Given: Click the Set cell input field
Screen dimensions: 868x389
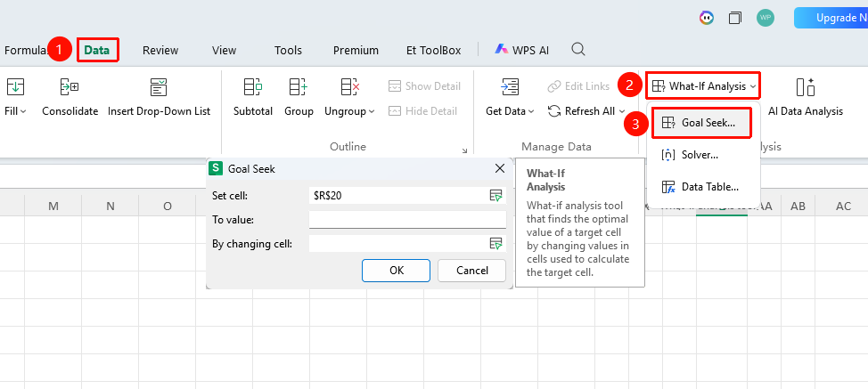Looking at the screenshot, I should tap(398, 195).
